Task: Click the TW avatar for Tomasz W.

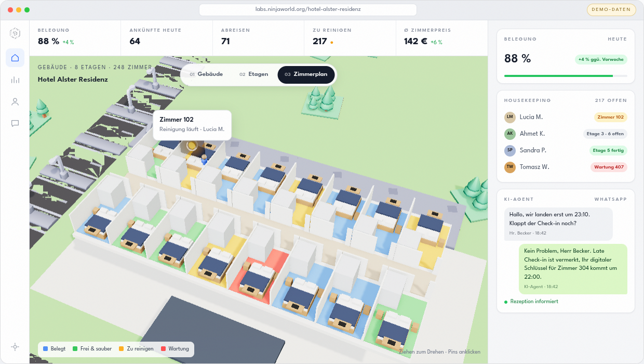Action: 510,167
